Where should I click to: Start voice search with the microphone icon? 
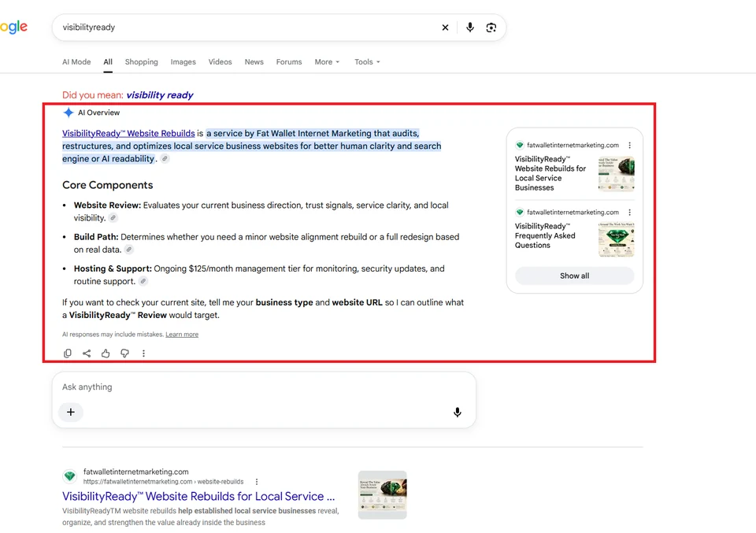point(469,28)
